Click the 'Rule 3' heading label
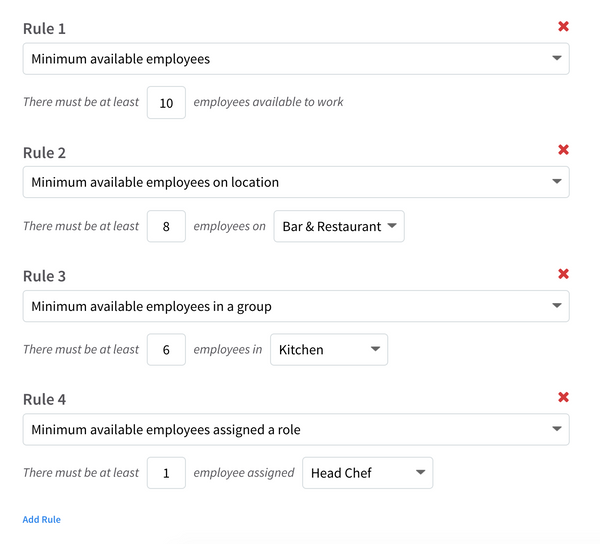 tap(45, 276)
